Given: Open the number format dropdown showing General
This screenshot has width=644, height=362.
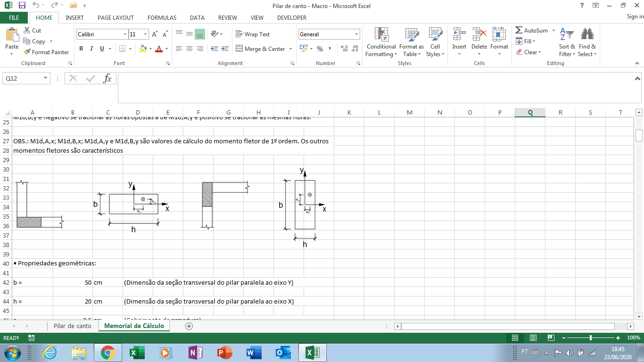Looking at the screenshot, I should 357,34.
